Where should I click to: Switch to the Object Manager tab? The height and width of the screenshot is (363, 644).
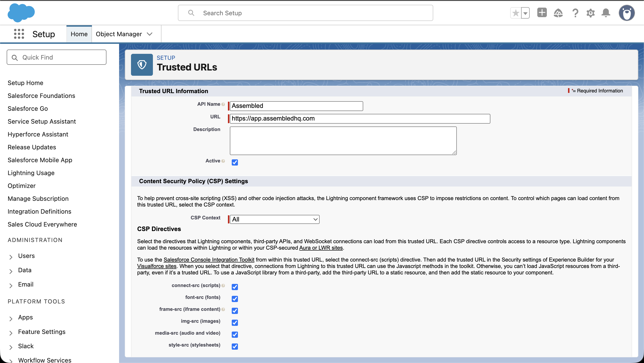click(x=119, y=34)
